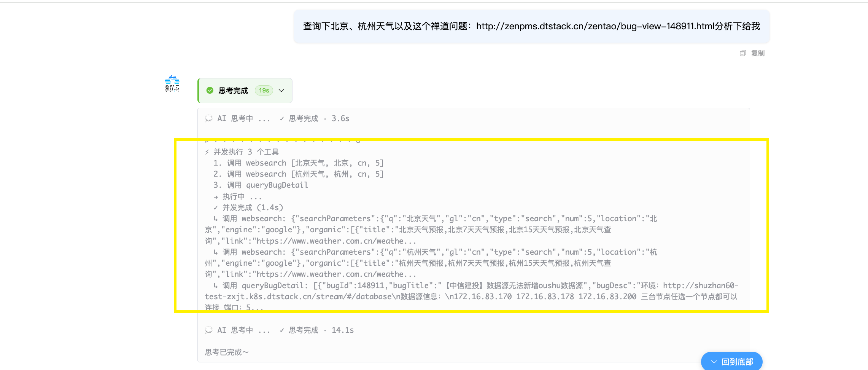Click the 复制 copy button label
Viewport: 868px width, 370px height.
pyautogui.click(x=758, y=53)
